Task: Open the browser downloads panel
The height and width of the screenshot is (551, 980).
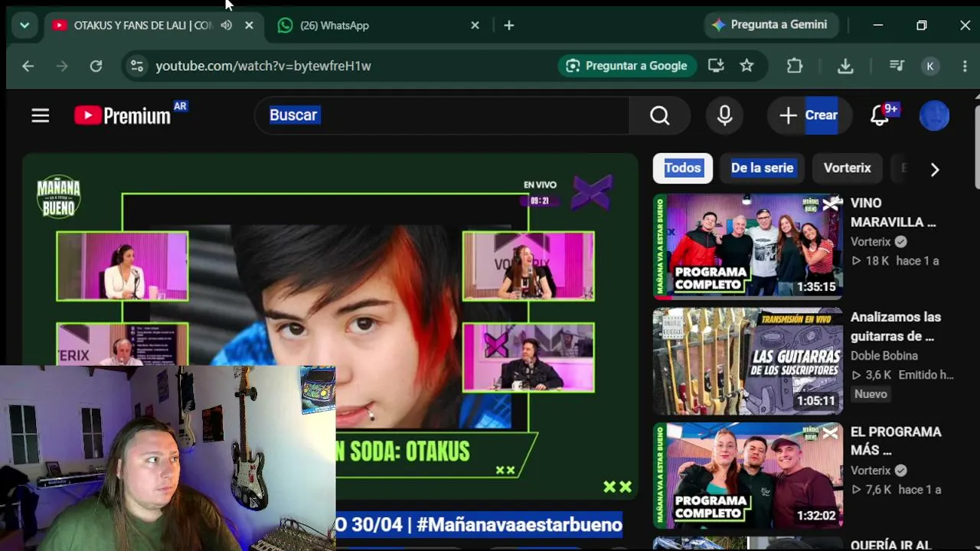Action: (845, 66)
